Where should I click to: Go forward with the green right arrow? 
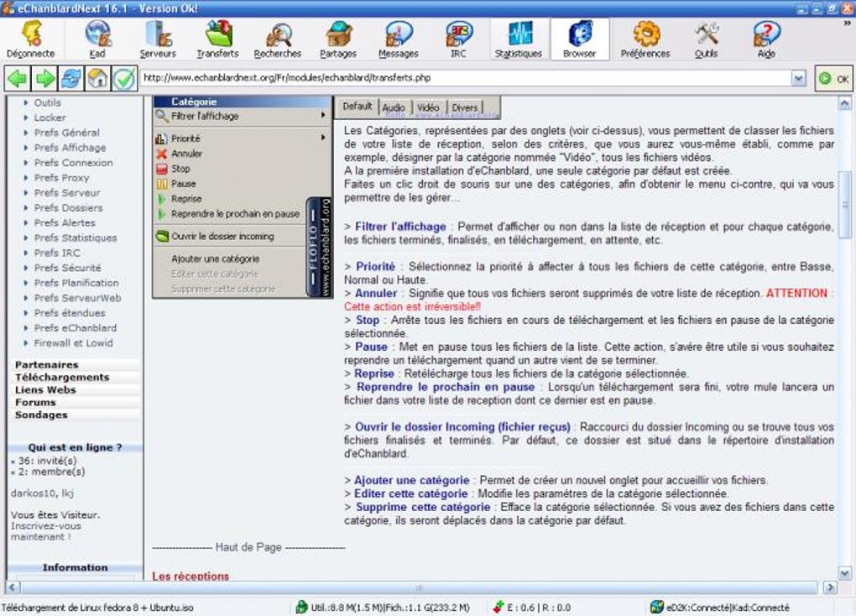pos(44,79)
